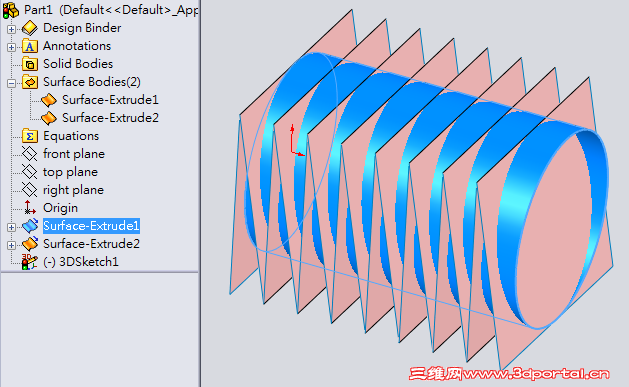Click the right plane icon
The height and width of the screenshot is (387, 629).
(30, 190)
